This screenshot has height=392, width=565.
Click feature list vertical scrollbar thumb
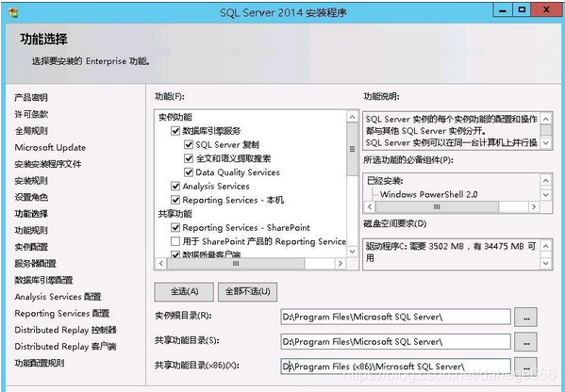click(353, 149)
